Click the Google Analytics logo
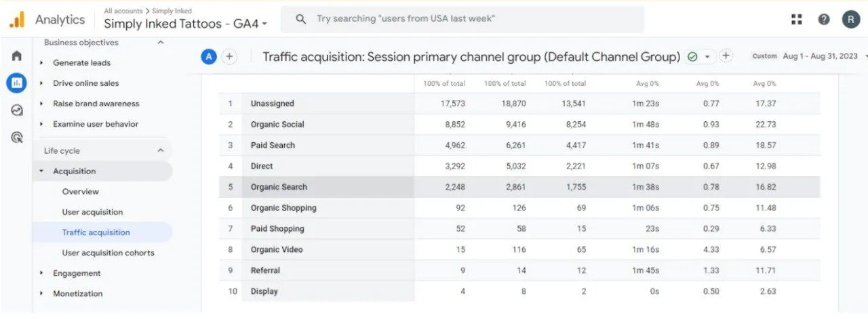This screenshot has height=319, width=868. [16, 20]
